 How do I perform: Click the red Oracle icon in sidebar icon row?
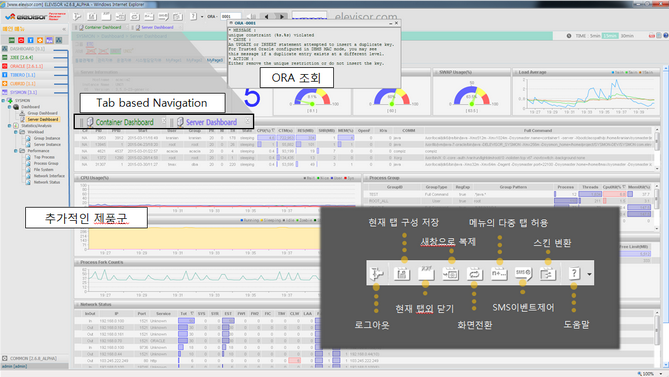(x=21, y=40)
